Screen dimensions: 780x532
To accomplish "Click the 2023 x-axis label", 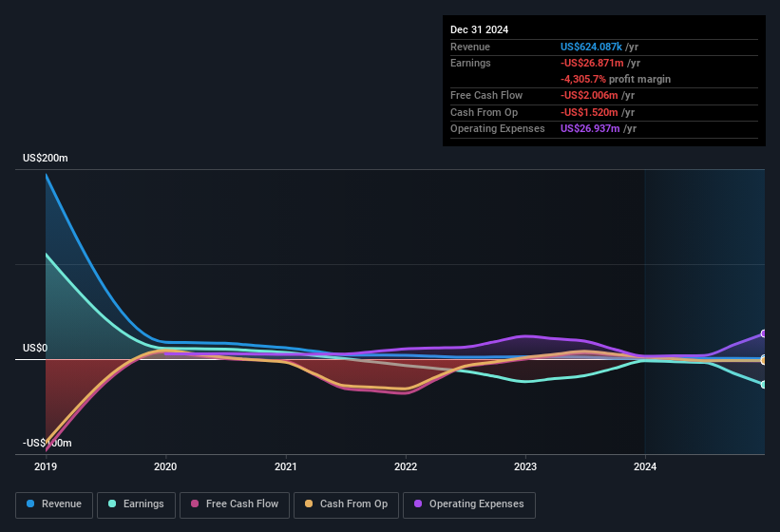I will click(525, 466).
